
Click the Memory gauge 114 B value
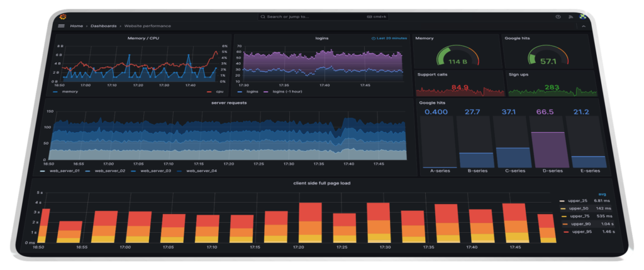[458, 62]
